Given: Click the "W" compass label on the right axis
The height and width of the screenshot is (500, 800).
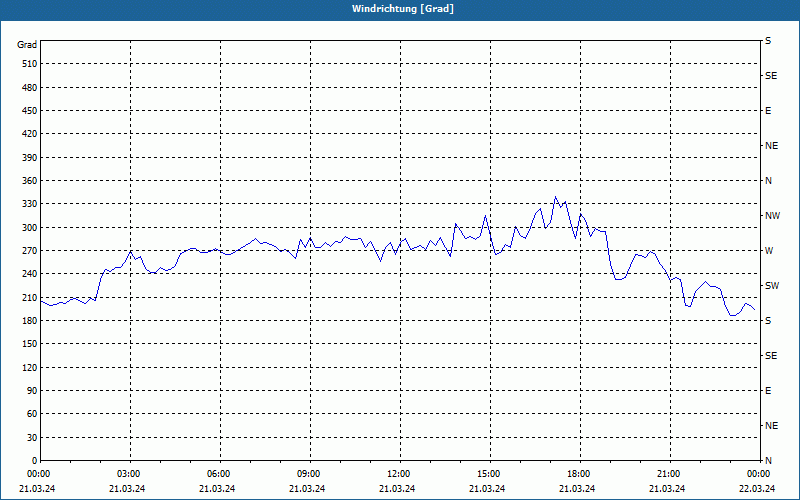Looking at the screenshot, I should 769,251.
